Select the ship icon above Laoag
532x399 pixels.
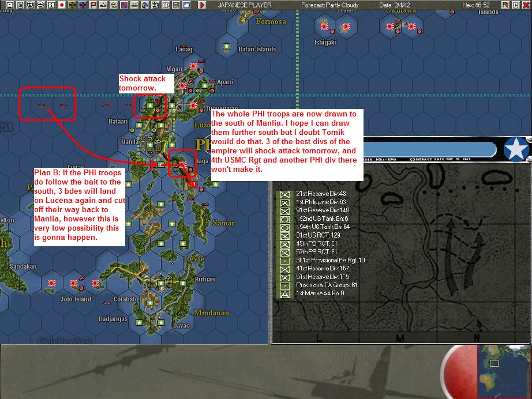183,46
